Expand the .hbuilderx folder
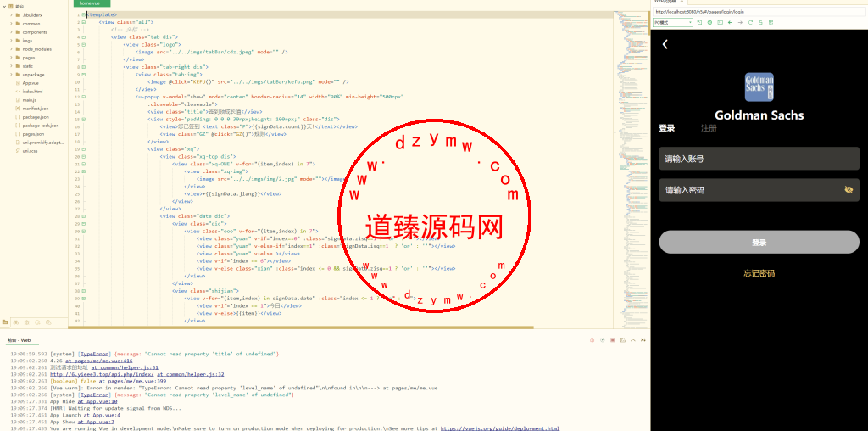Image resolution: width=868 pixels, height=431 pixels. (x=11, y=15)
